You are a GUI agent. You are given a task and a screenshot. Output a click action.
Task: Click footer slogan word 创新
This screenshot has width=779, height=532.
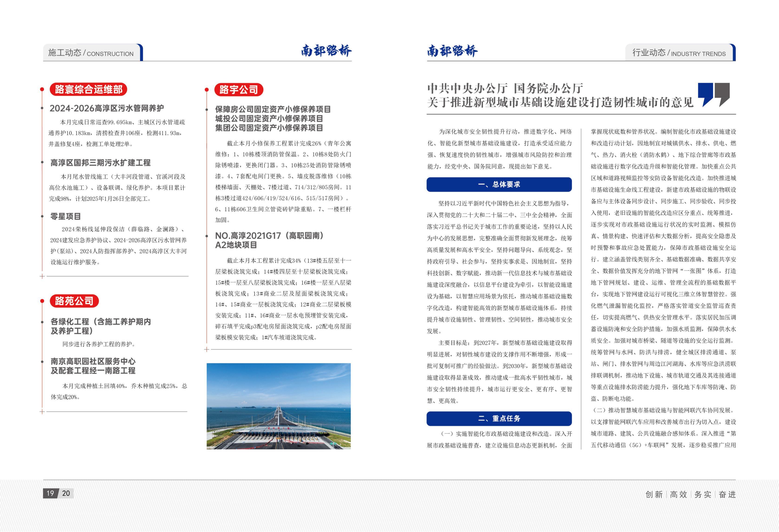point(654,494)
